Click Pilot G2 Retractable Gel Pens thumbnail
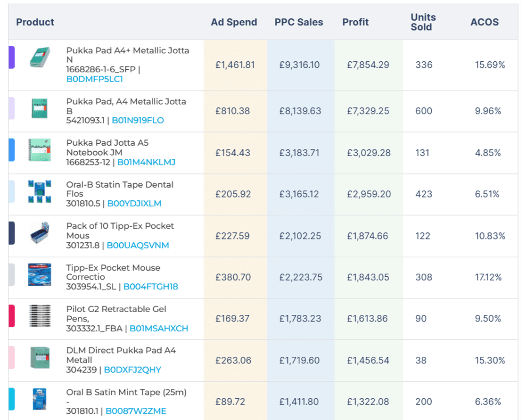This screenshot has width=526, height=420. [40, 316]
